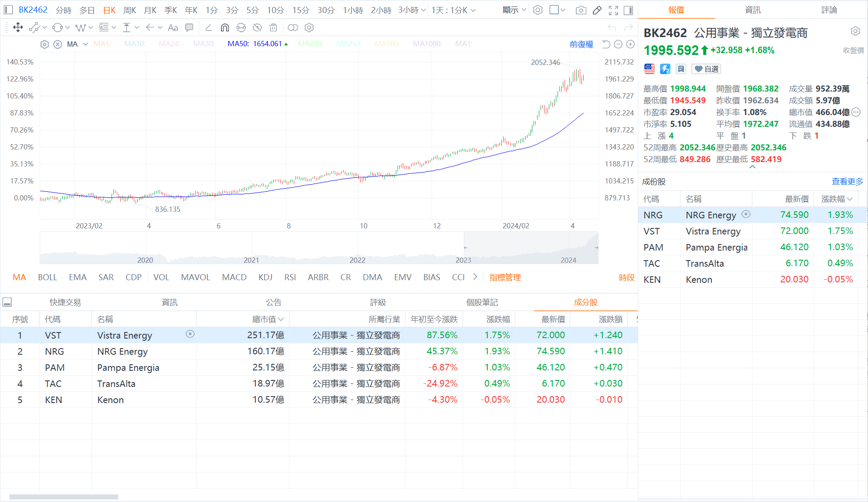The image size is (868, 502).
Task: Select the Aa text annotation tool
Action: click(173, 27)
